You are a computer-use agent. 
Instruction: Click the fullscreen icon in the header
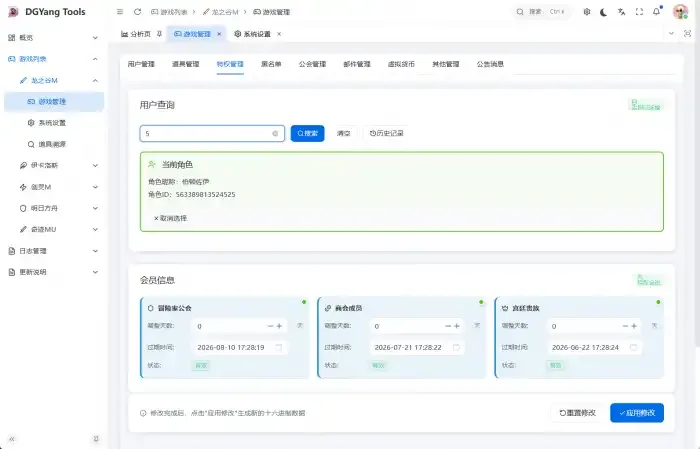(639, 12)
